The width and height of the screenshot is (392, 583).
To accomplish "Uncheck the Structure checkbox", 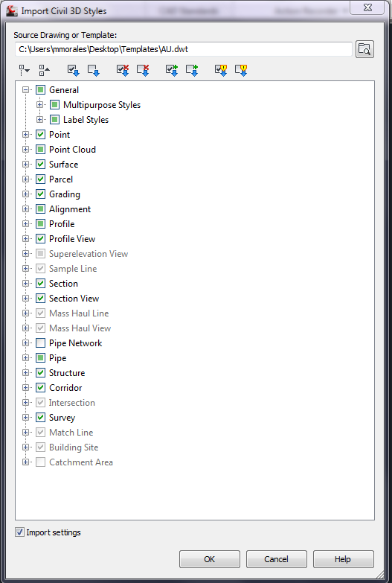I will [40, 372].
